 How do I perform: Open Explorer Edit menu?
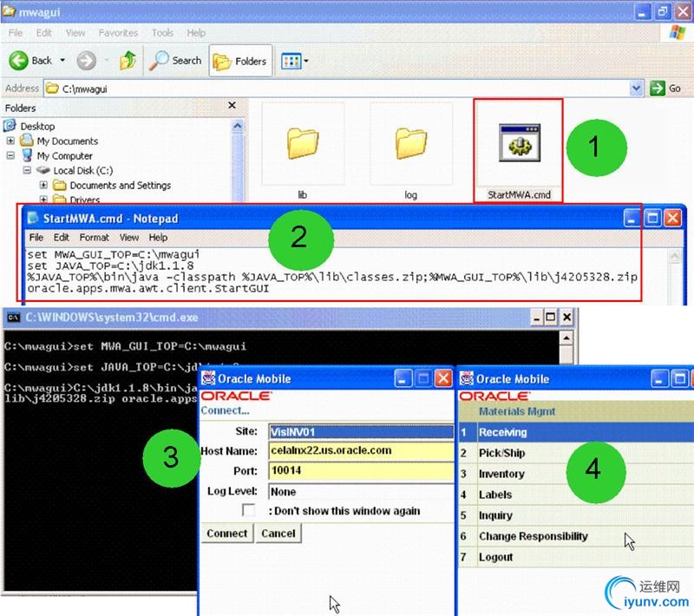click(44, 33)
